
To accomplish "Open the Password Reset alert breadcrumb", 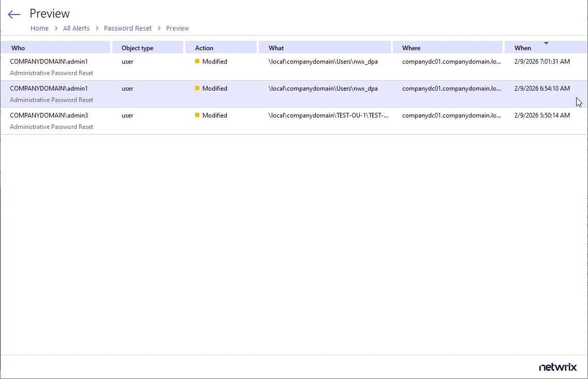I will click(128, 28).
